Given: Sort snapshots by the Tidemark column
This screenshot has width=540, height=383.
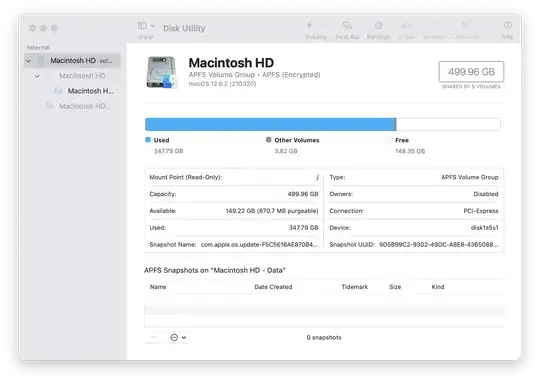Looking at the screenshot, I should point(355,287).
